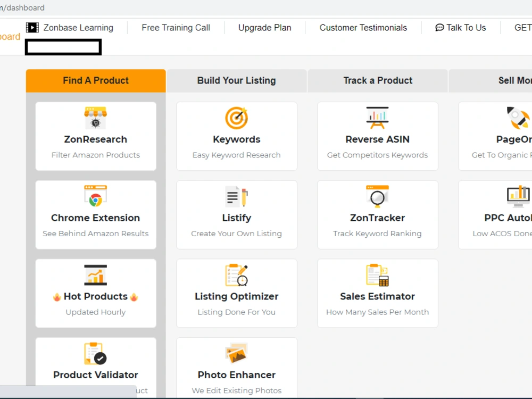532x399 pixels.
Task: Go to Upgrade Plan
Action: point(264,28)
